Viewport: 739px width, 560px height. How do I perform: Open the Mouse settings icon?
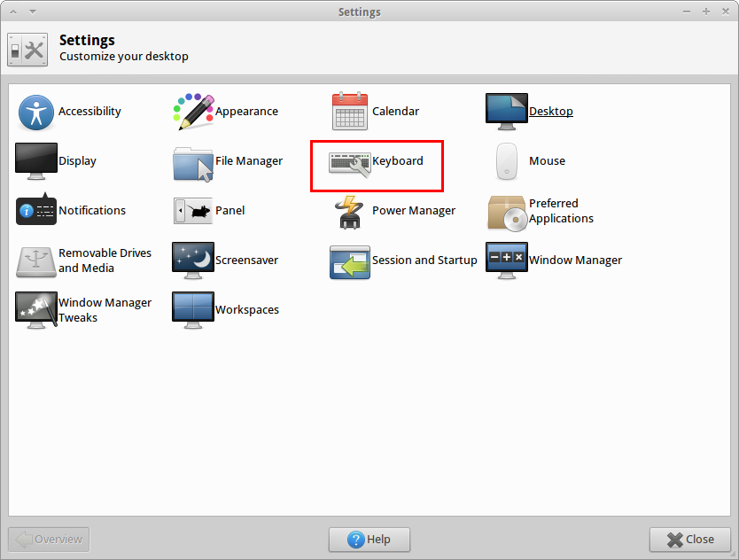pyautogui.click(x=507, y=161)
